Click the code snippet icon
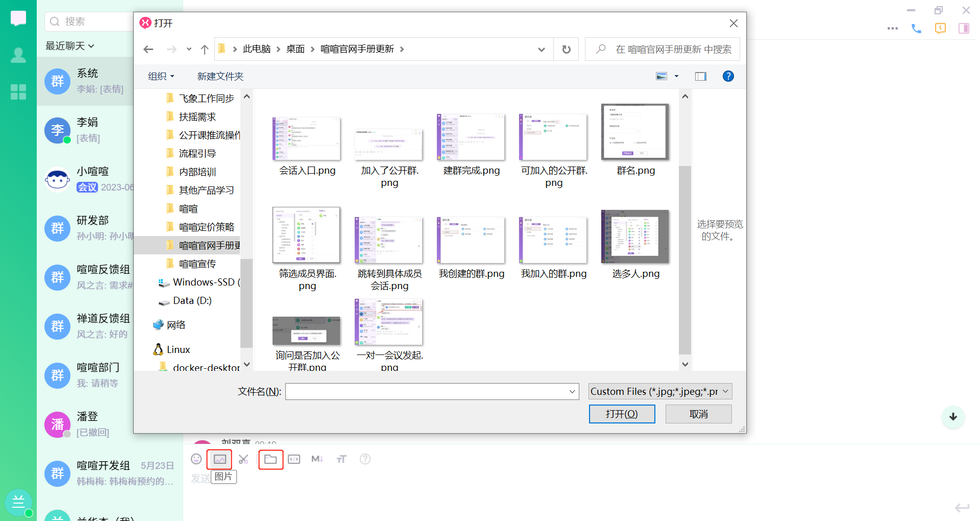980x521 pixels. [294, 459]
